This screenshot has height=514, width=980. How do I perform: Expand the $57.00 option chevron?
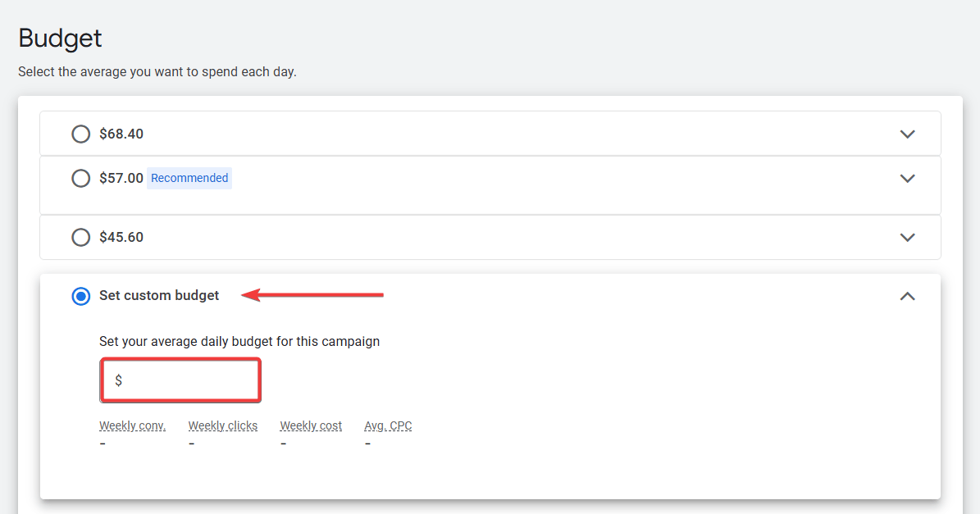(x=907, y=178)
